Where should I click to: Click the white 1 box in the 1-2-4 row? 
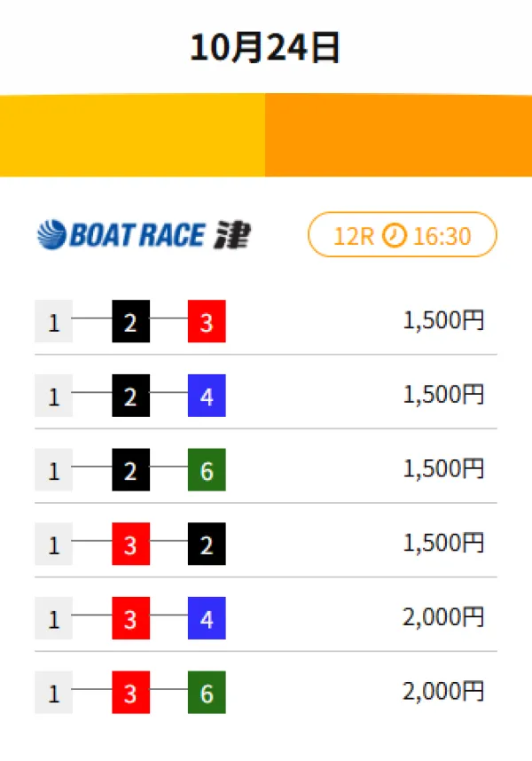(53, 396)
